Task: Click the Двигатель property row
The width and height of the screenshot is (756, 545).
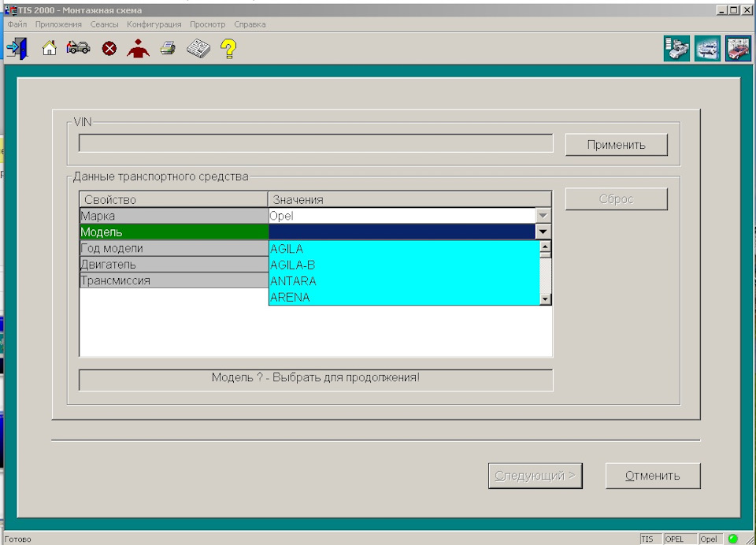Action: point(174,265)
